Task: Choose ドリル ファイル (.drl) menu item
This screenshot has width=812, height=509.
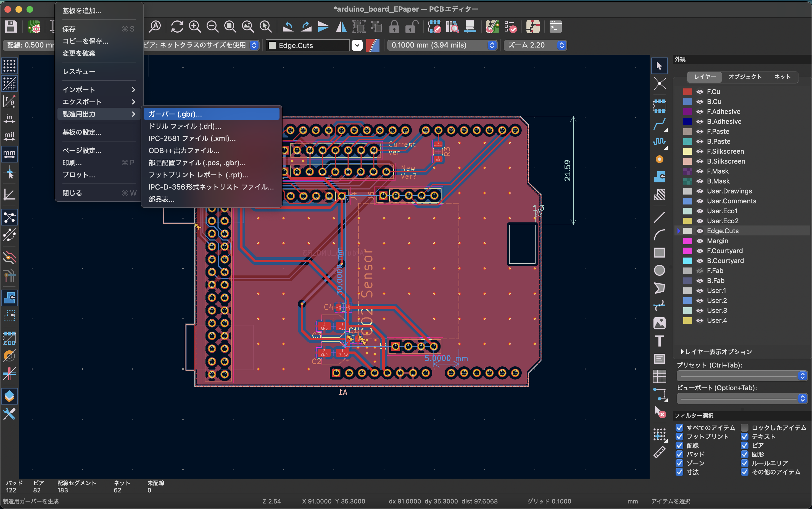Action: (185, 126)
